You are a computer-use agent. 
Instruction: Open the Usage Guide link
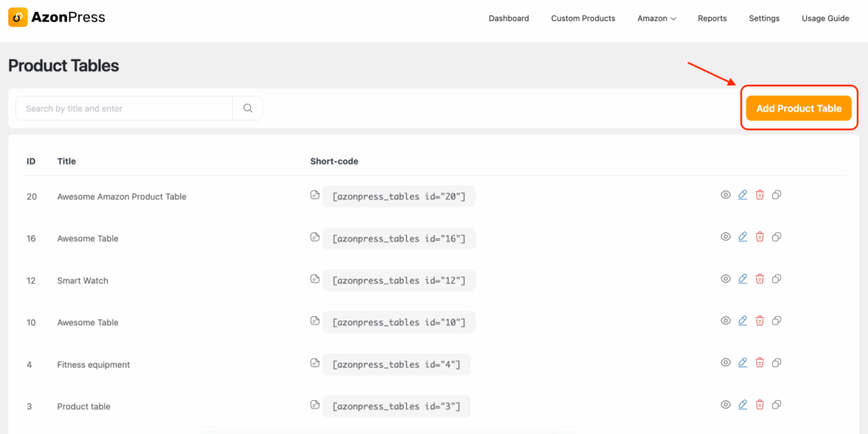point(825,19)
